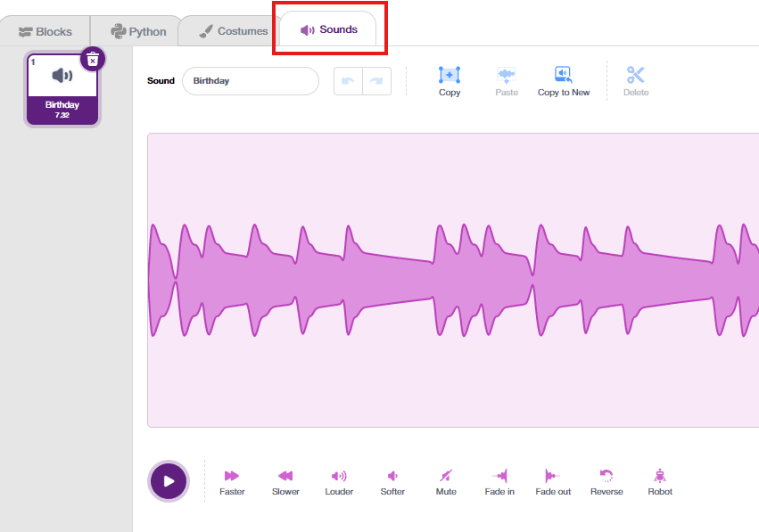This screenshot has width=759, height=532.
Task: Apply Fade in effect
Action: coord(499,481)
